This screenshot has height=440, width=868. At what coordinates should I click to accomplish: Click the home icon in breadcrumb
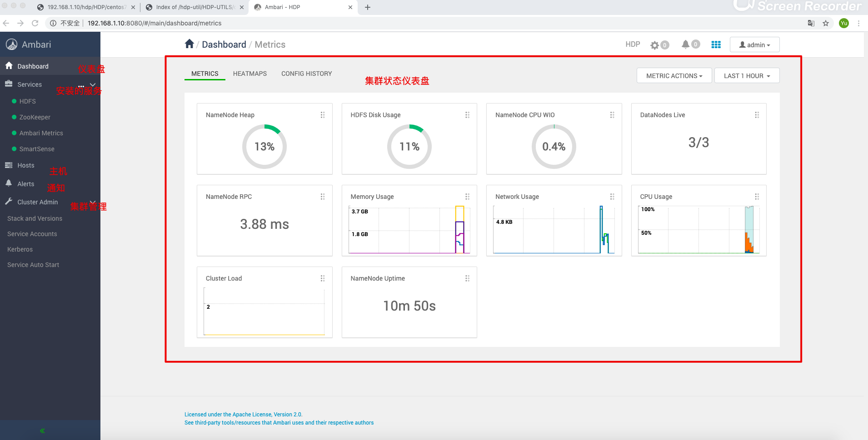pyautogui.click(x=190, y=44)
